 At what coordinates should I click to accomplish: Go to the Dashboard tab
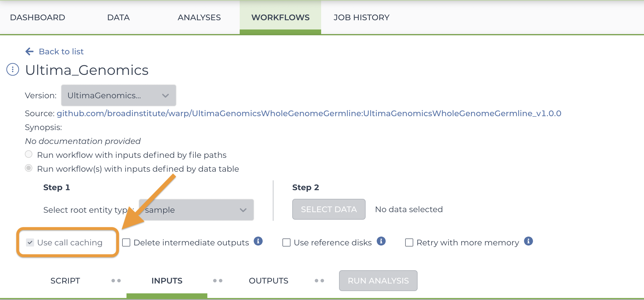(x=38, y=17)
